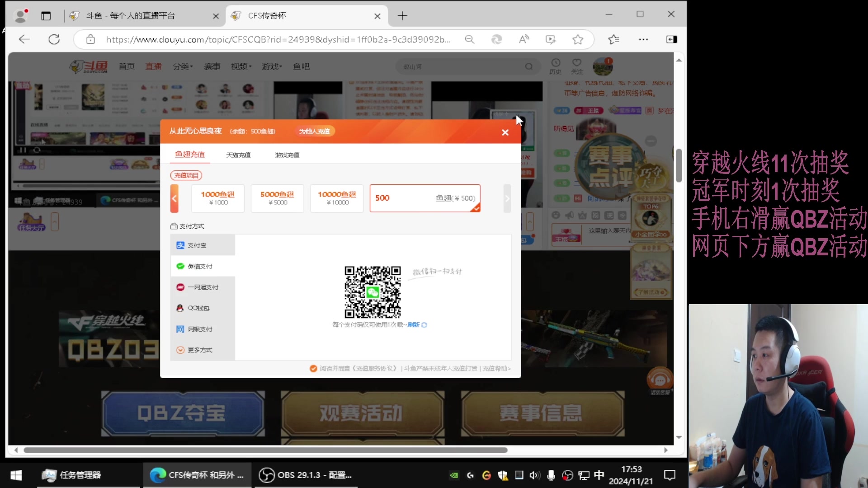Click the 赛事信息 button
This screenshot has width=868, height=488.
click(542, 413)
